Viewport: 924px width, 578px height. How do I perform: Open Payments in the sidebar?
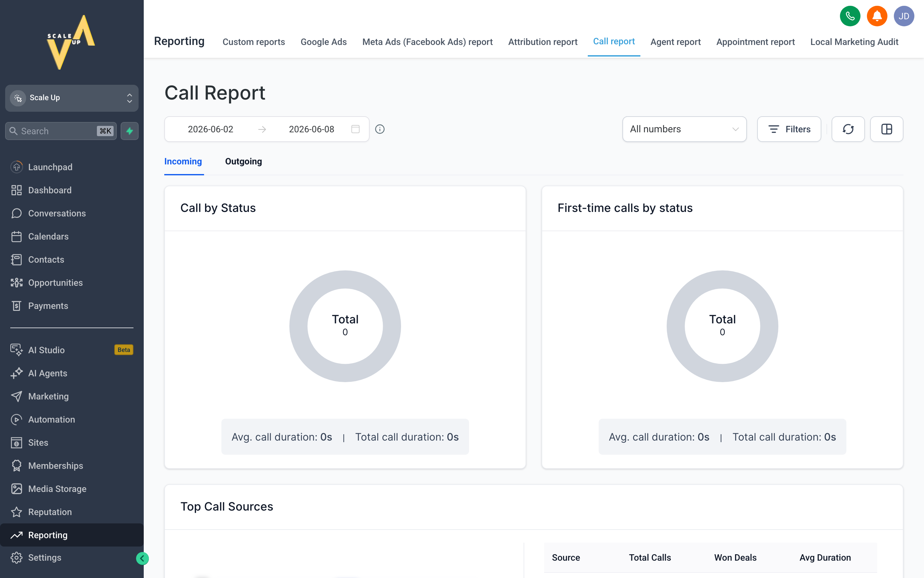[x=72, y=306]
